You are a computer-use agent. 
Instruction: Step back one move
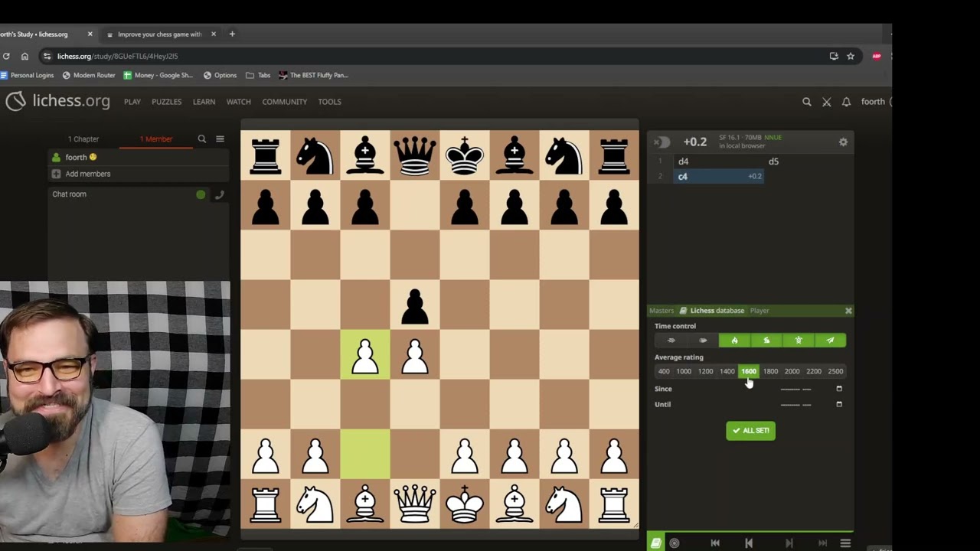tap(749, 543)
